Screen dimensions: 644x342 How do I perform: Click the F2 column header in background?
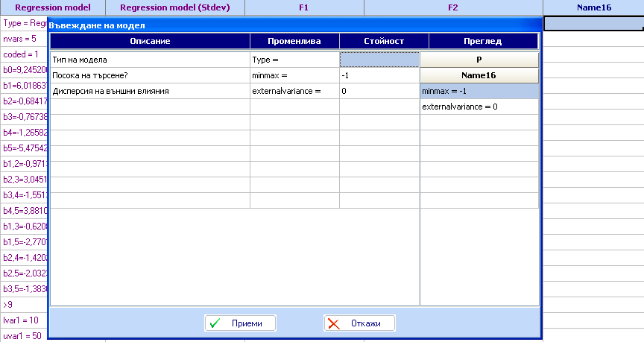(453, 7)
